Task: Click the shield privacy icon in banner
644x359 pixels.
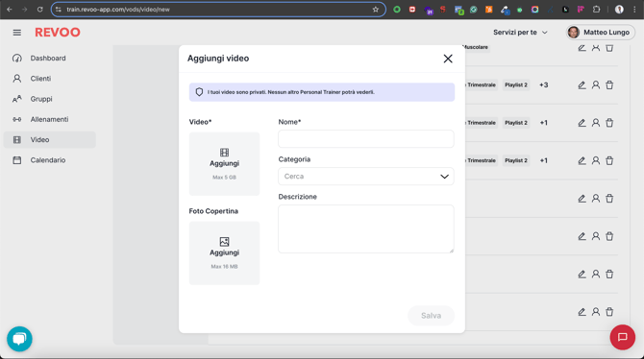Action: 199,92
